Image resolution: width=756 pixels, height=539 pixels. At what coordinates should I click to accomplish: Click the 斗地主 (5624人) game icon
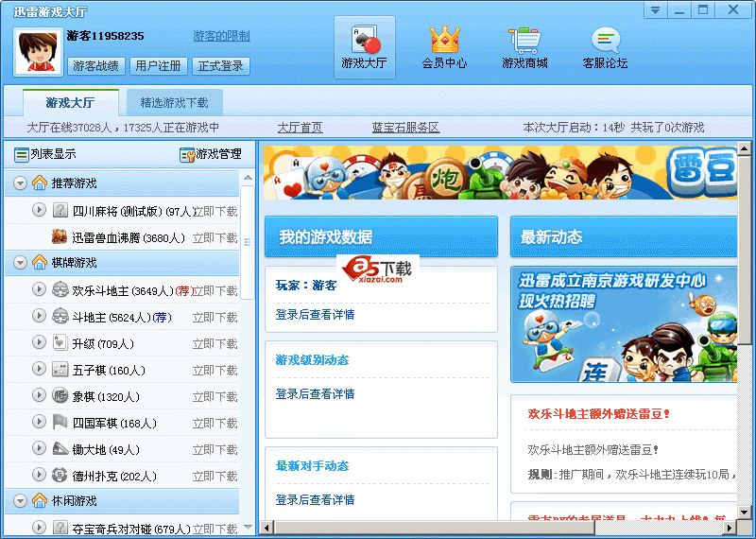click(x=60, y=316)
